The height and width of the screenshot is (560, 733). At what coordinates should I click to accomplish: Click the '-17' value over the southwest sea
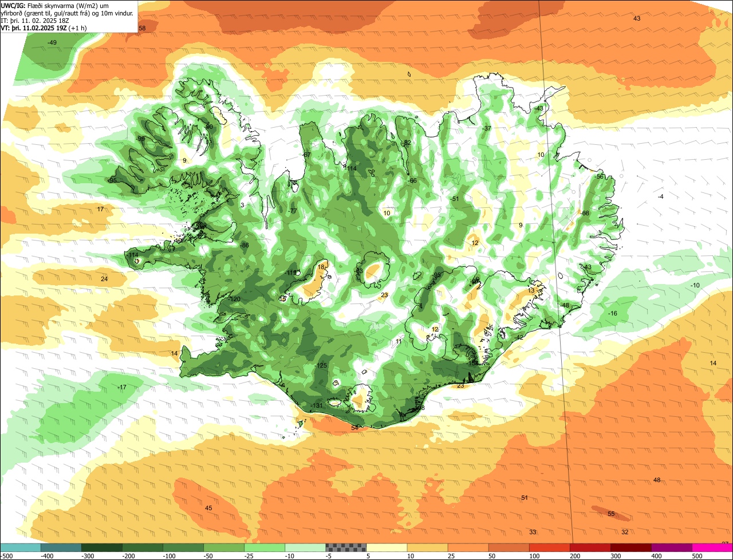[122, 388]
